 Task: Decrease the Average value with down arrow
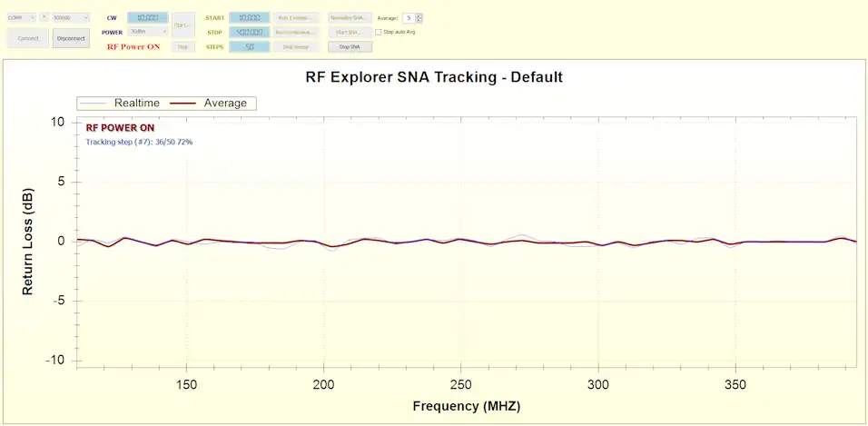coord(419,20)
